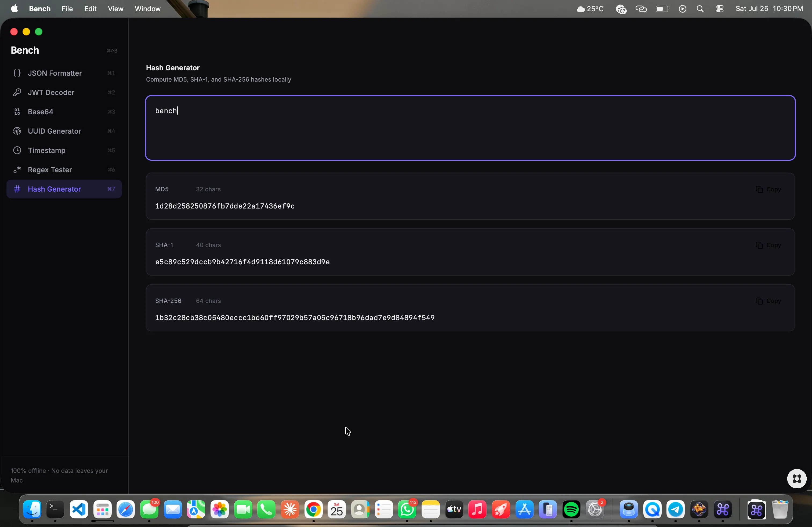Viewport: 812px width, 527px height.
Task: Open Regex Tester tool
Action: [64, 170]
